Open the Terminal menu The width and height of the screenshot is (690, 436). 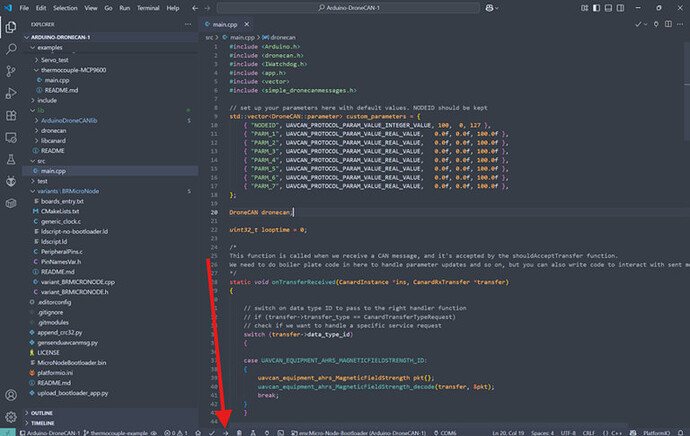pyautogui.click(x=148, y=8)
